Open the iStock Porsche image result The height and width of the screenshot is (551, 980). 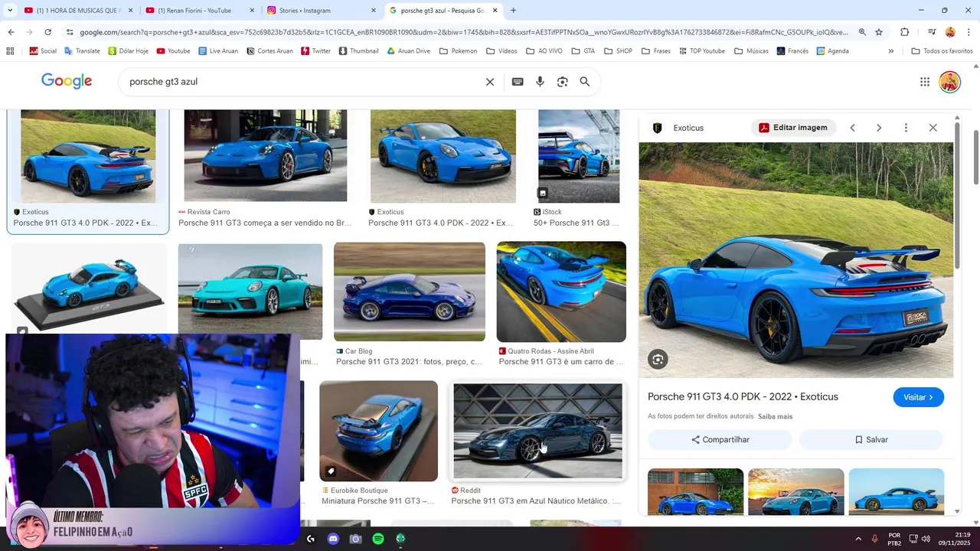coord(579,156)
